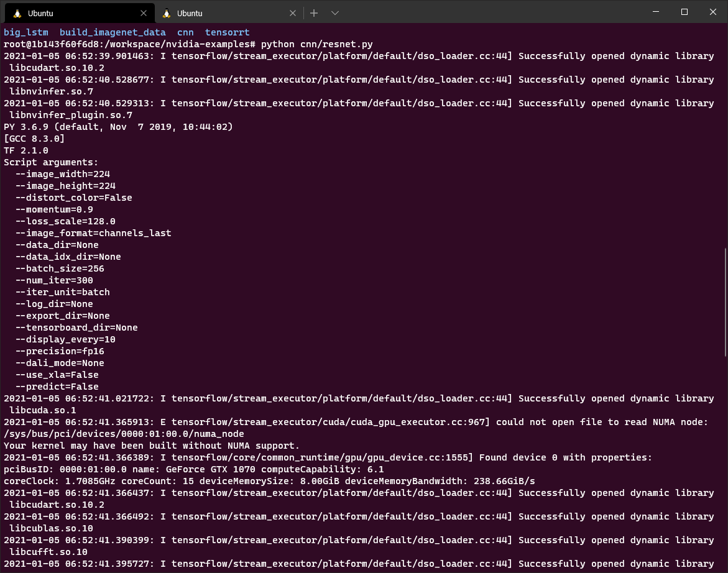The height and width of the screenshot is (573, 728).
Task: Click the build_imagenet_data directory name
Action: 113,32
